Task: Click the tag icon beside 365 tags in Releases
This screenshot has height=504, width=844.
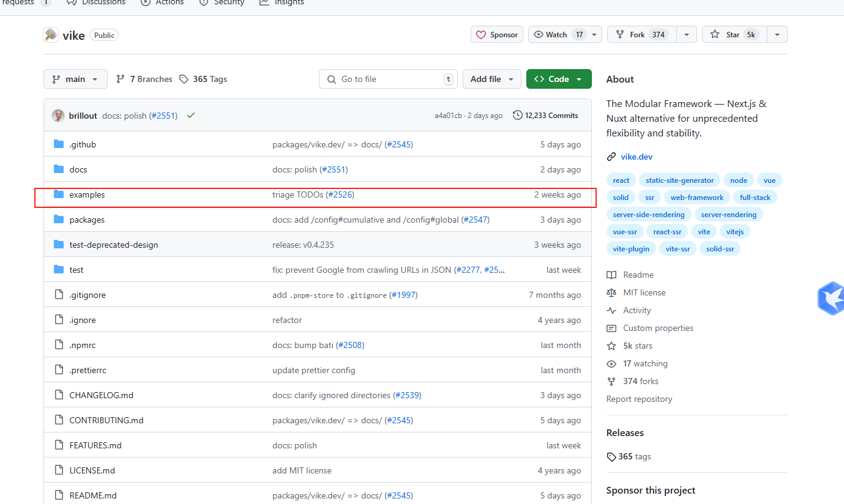Action: click(611, 457)
